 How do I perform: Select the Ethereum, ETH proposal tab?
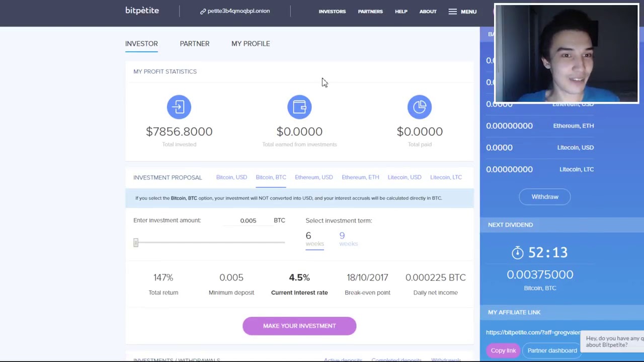pos(360,177)
